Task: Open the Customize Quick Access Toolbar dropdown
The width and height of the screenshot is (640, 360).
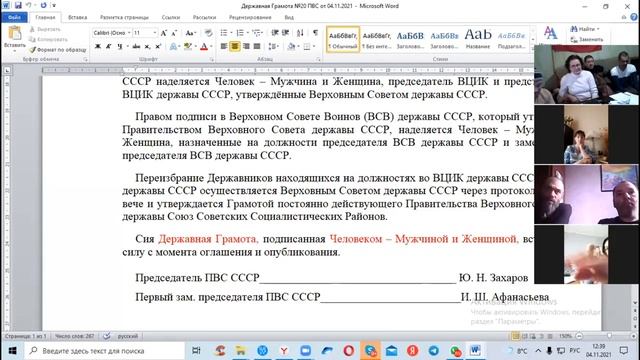Action: coord(54,6)
